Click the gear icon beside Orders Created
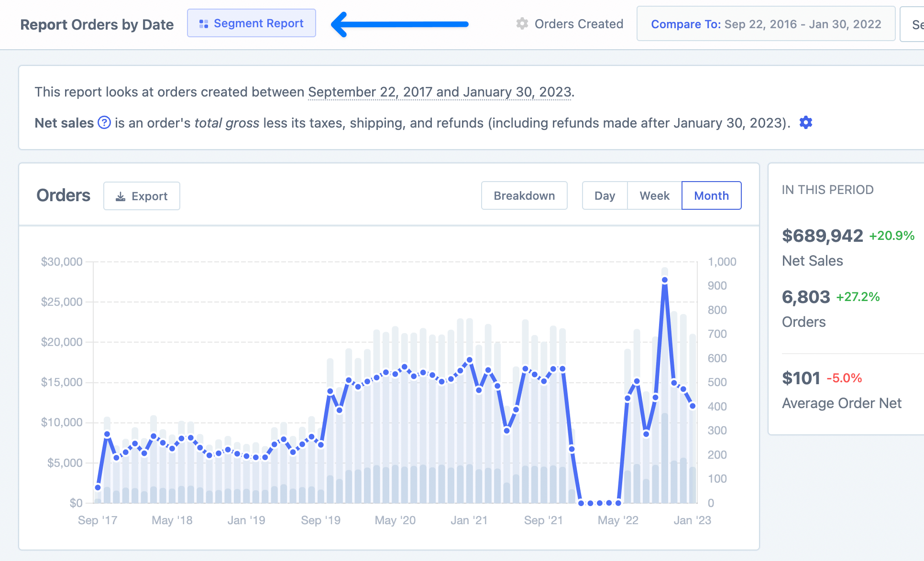Viewport: 924px width, 561px height. point(522,23)
